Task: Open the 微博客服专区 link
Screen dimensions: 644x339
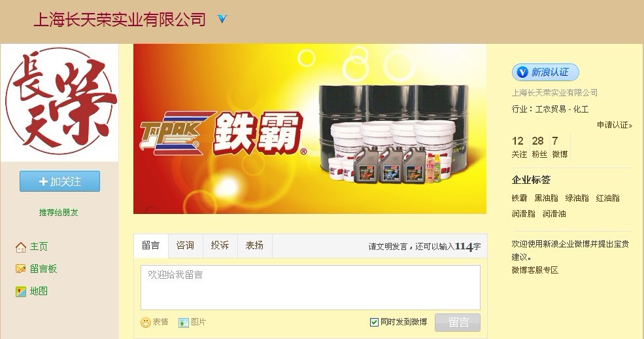Action: click(535, 270)
